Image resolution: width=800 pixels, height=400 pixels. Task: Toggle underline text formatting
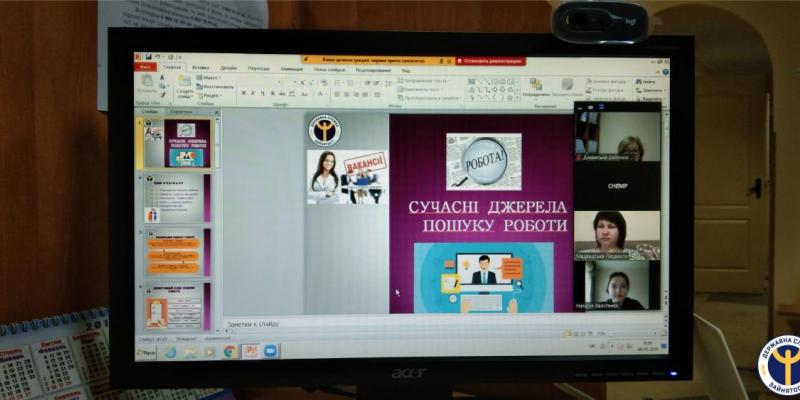point(261,93)
